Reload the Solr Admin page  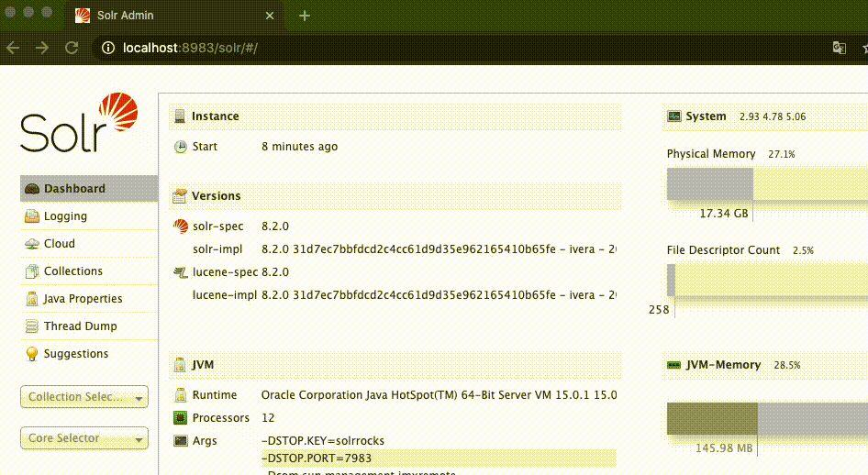(x=72, y=48)
